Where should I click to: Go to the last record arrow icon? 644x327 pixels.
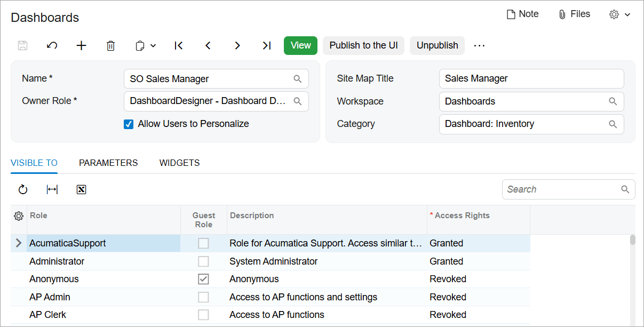tap(266, 45)
